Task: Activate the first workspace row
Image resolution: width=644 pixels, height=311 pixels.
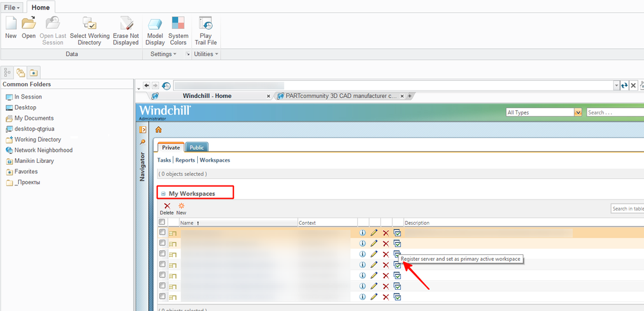Action: pos(397,233)
